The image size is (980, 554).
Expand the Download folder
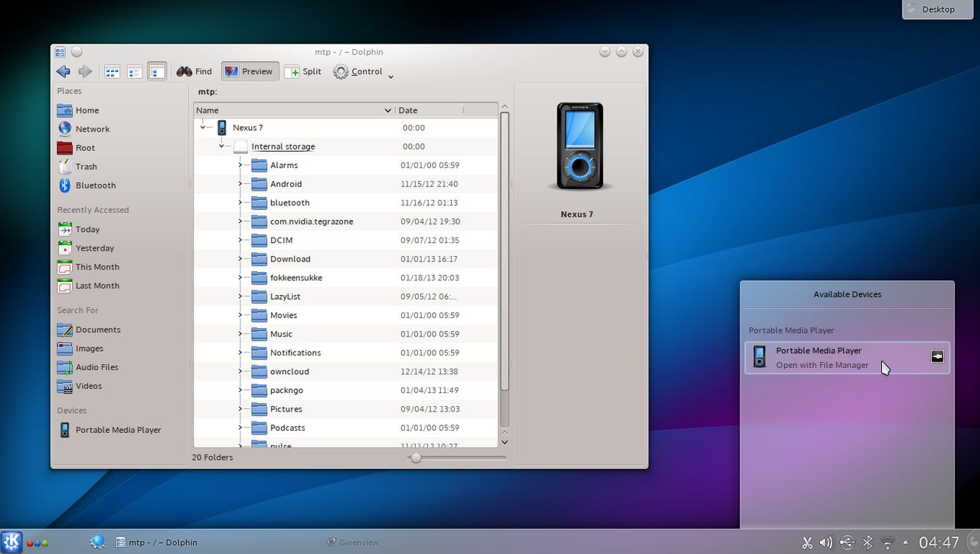240,259
